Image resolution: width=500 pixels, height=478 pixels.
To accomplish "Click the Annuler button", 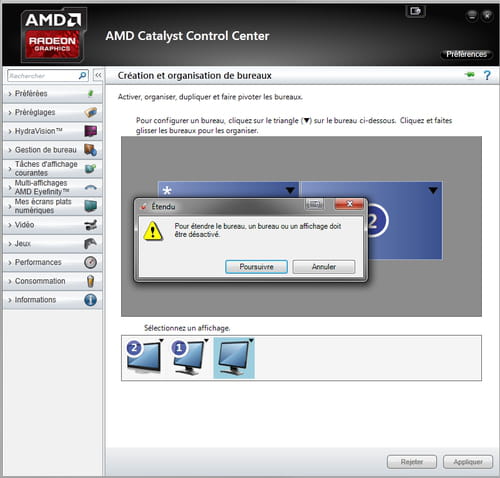I will tap(324, 267).
